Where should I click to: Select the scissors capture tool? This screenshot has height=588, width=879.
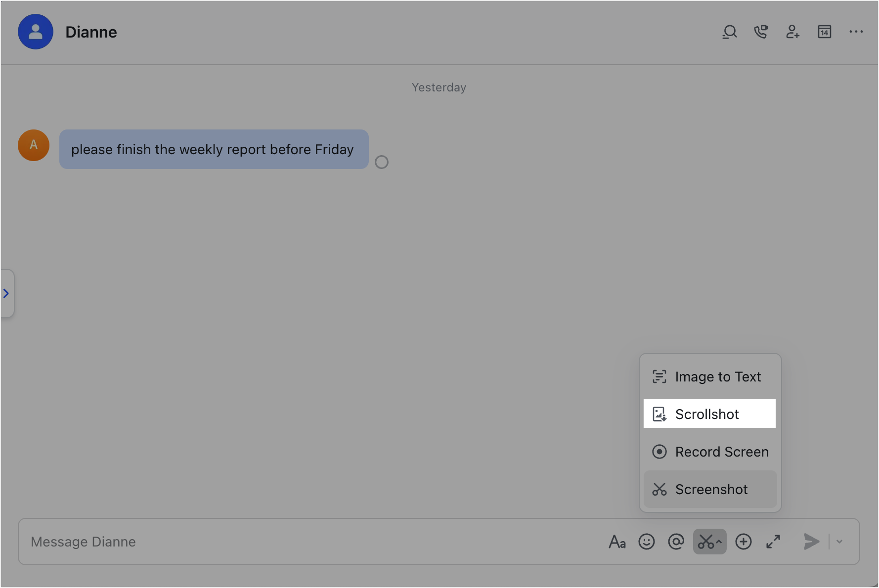click(707, 542)
